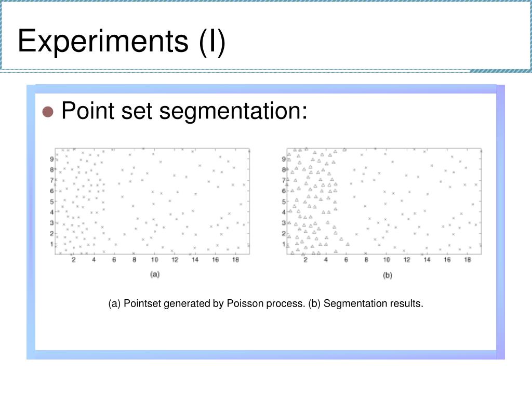
Task: Click the left scatter plot (a)
Action: 152,201
